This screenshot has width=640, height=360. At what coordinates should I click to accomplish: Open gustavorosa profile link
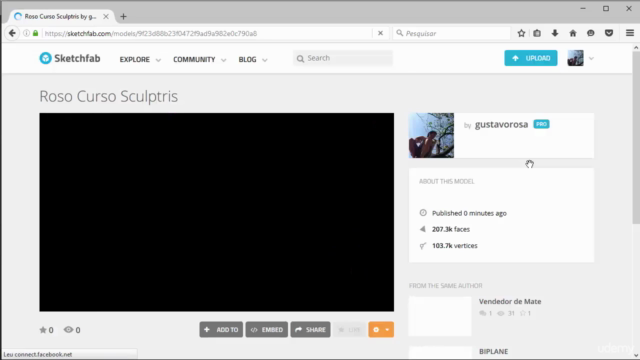501,124
